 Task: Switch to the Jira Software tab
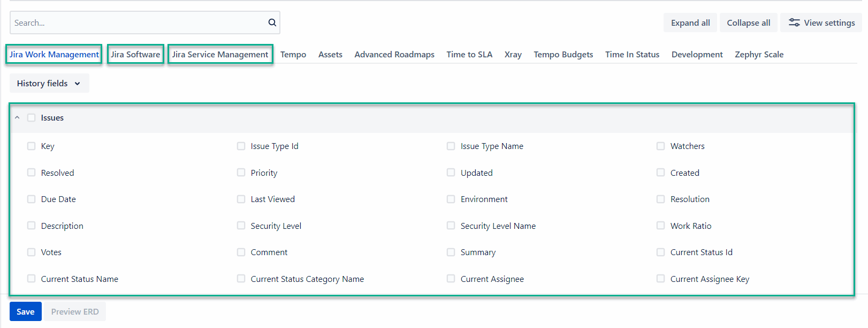(135, 55)
